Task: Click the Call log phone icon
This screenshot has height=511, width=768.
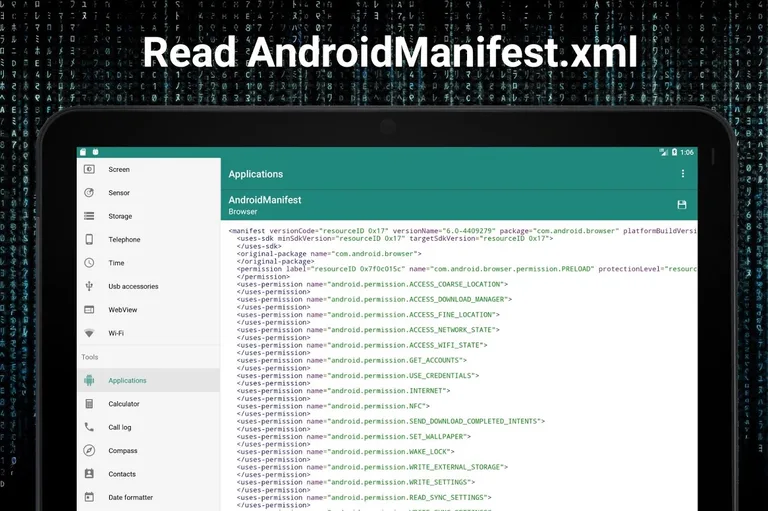Action: (89, 427)
